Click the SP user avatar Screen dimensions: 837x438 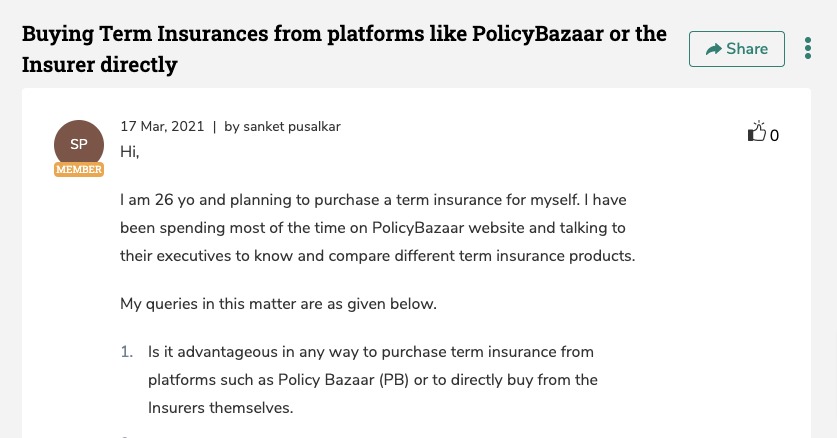click(79, 144)
